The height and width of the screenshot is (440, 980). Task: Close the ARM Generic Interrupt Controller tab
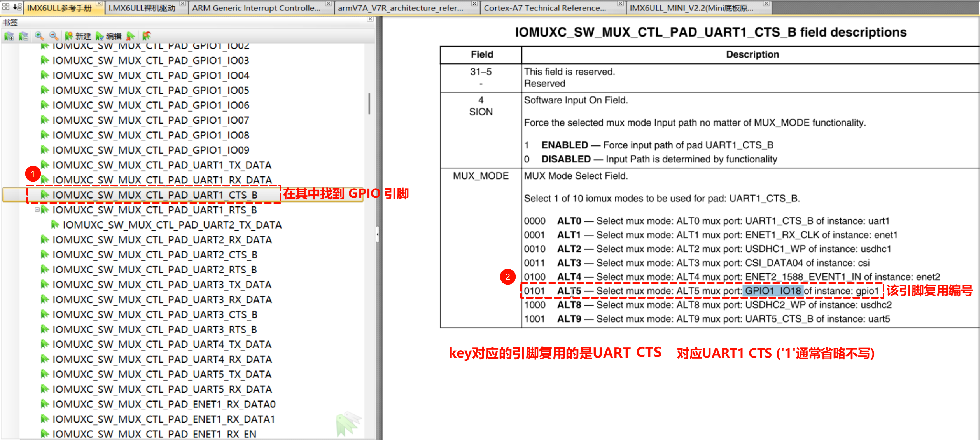329,3
